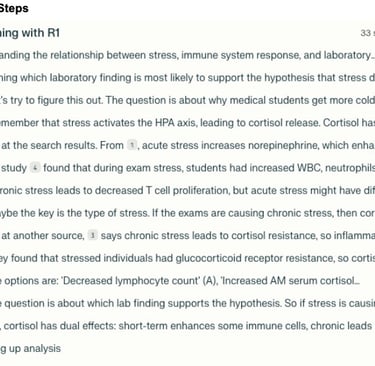This screenshot has height=366, width=375.
Task: Click the 'stress activates the HPA axis' line
Action: pyautogui.click(x=187, y=123)
